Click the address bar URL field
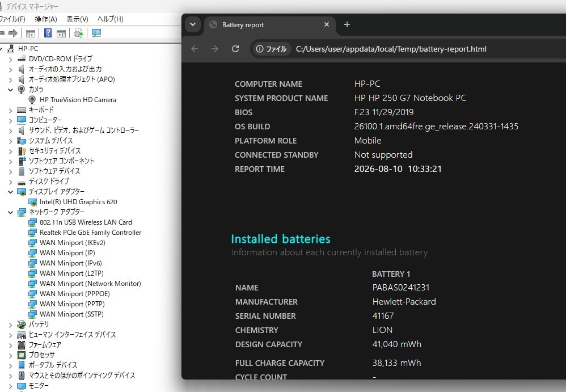 [391, 49]
